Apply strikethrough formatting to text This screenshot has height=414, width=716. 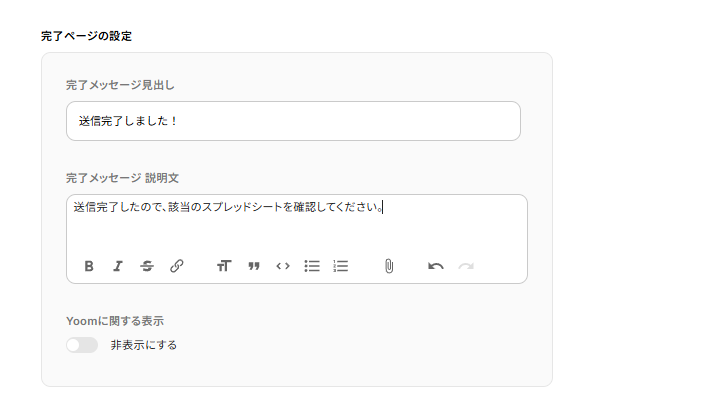[147, 266]
